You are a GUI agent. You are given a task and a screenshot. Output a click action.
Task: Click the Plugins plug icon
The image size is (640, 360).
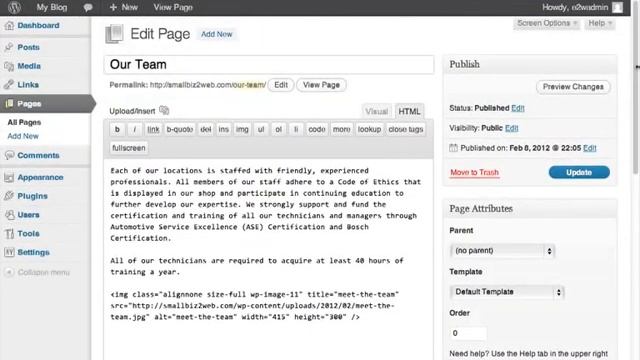tap(9, 196)
